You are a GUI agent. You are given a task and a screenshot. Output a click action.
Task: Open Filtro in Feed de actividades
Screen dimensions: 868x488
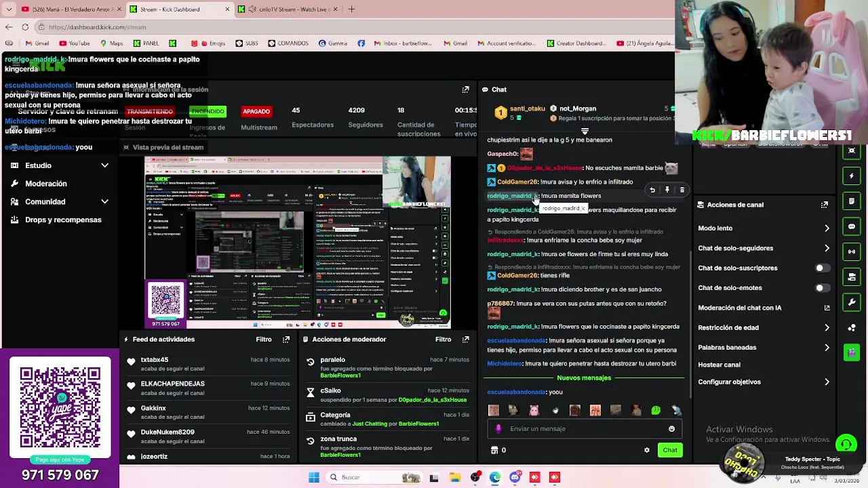(x=264, y=340)
